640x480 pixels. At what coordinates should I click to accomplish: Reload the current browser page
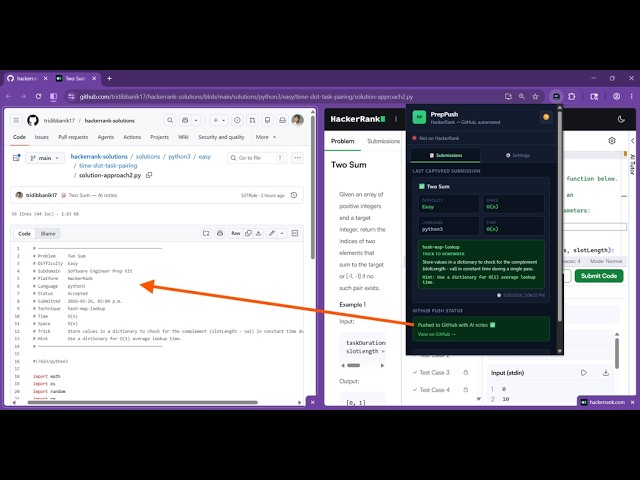pyautogui.click(x=38, y=97)
